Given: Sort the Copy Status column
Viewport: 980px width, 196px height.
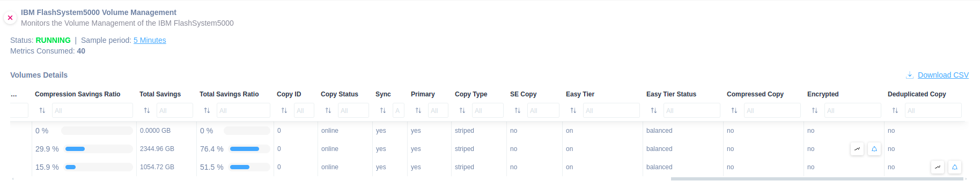Looking at the screenshot, I should click(328, 110).
